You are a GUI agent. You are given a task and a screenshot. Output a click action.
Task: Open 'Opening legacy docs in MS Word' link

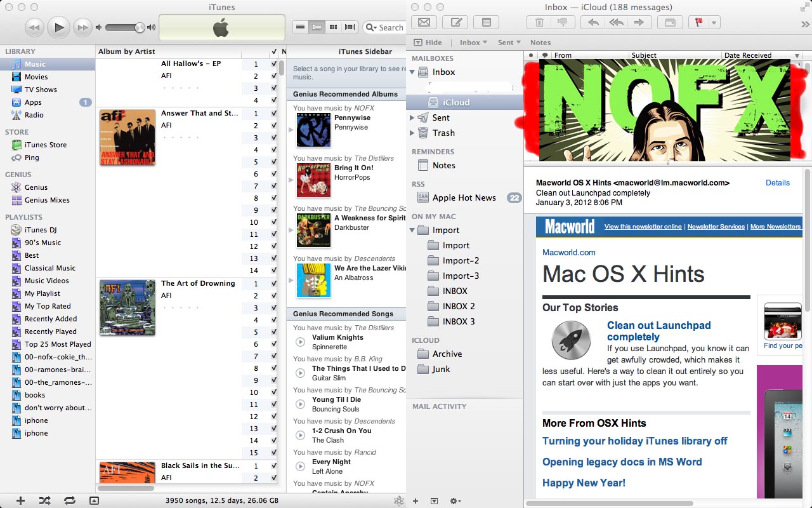click(x=622, y=462)
